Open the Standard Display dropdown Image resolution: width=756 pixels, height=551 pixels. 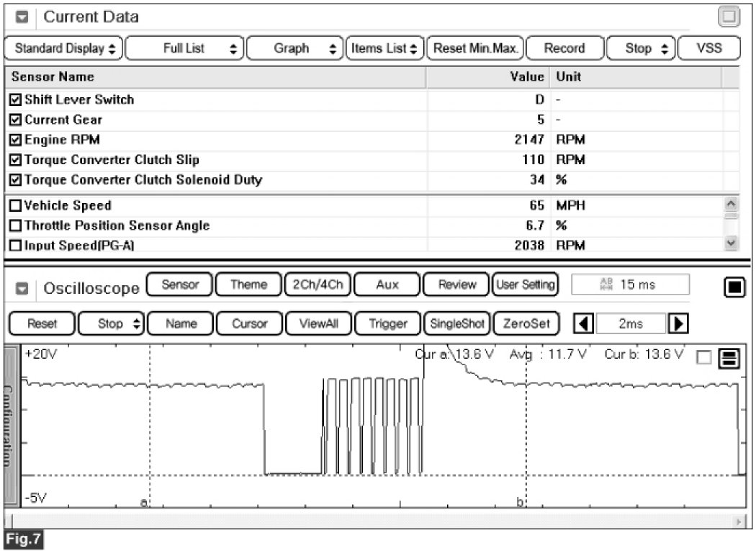pyautogui.click(x=64, y=48)
